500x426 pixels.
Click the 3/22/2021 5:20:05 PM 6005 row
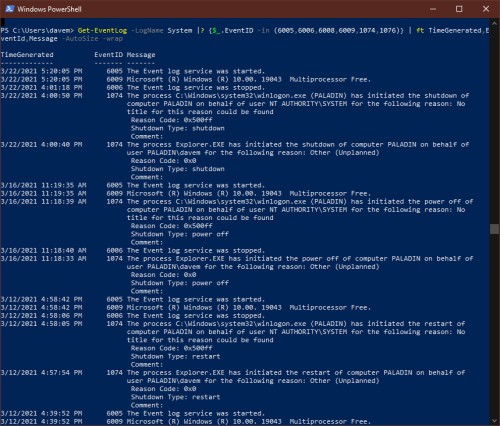[133, 71]
